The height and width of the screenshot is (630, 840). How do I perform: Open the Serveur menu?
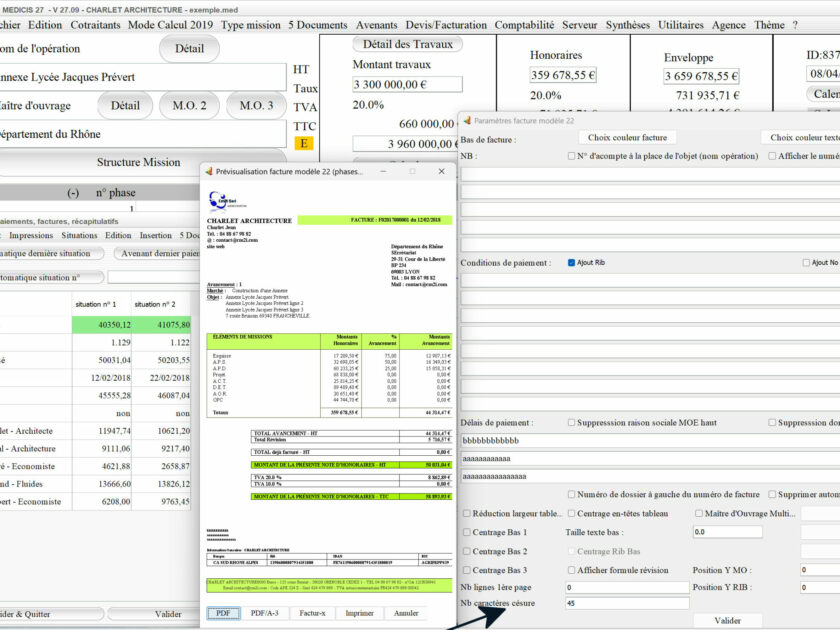(580, 25)
